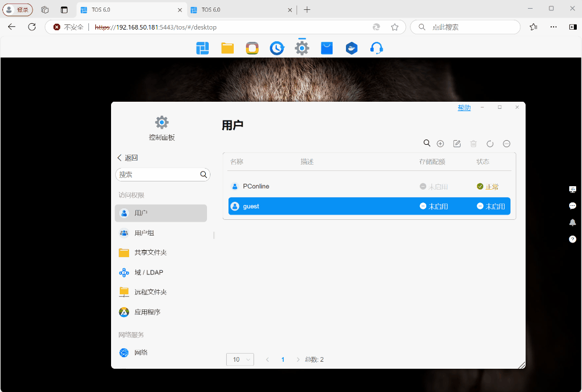This screenshot has height=392, width=582.
Task: Select 用户组 in the sidebar
Action: (144, 233)
